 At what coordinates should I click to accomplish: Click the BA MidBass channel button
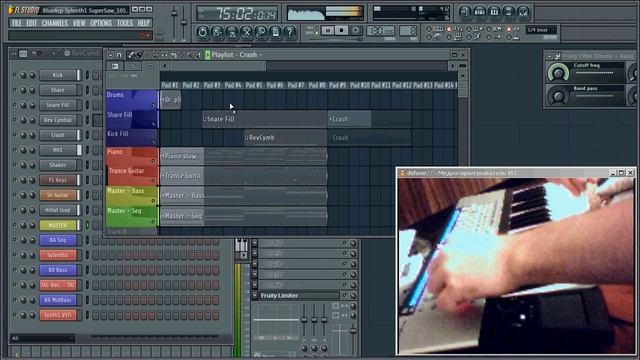58,300
